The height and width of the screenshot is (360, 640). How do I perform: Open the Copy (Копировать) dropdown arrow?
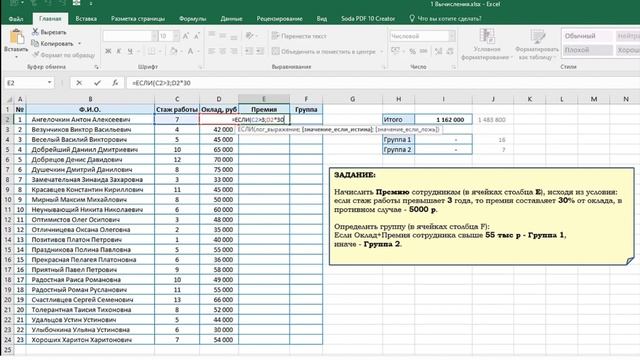pyautogui.click(x=80, y=43)
